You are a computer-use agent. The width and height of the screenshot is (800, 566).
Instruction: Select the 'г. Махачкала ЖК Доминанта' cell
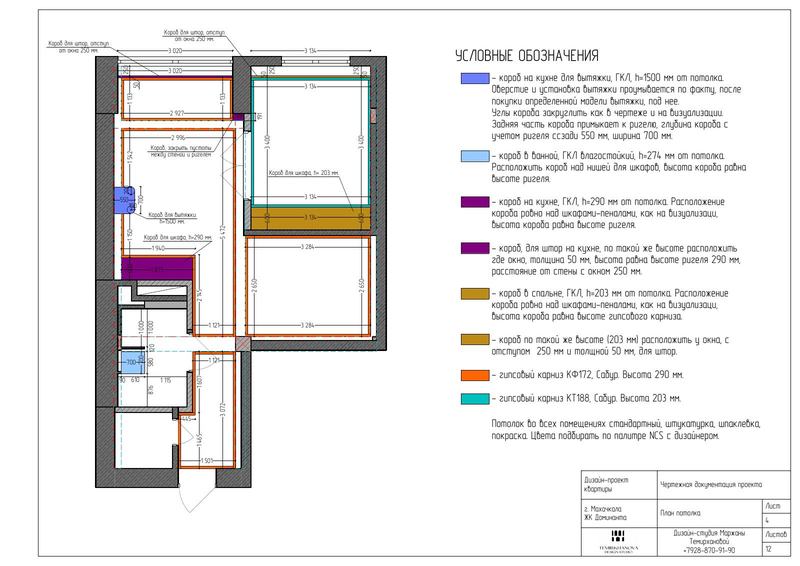coord(605,513)
